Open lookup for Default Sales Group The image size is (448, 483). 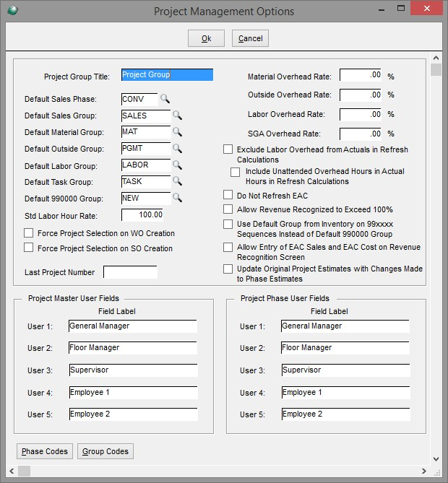[177, 116]
